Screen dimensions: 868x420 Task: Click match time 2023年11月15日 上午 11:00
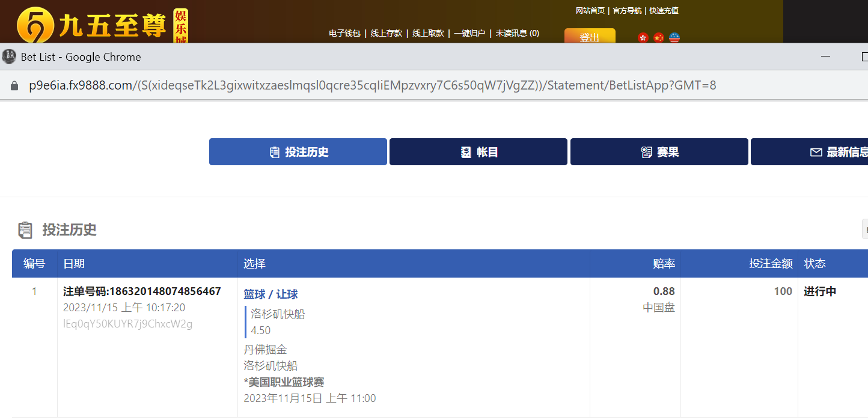pos(310,398)
